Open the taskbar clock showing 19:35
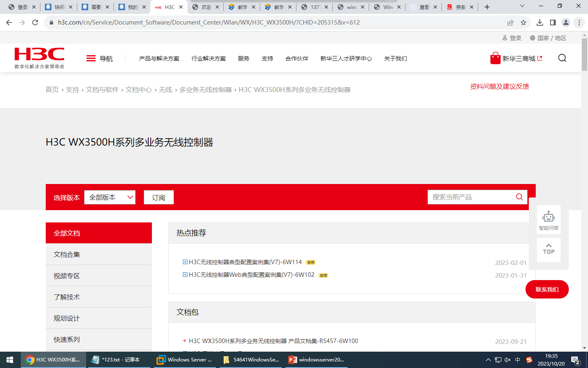Screen dimensions: 588x368 tap(551, 360)
